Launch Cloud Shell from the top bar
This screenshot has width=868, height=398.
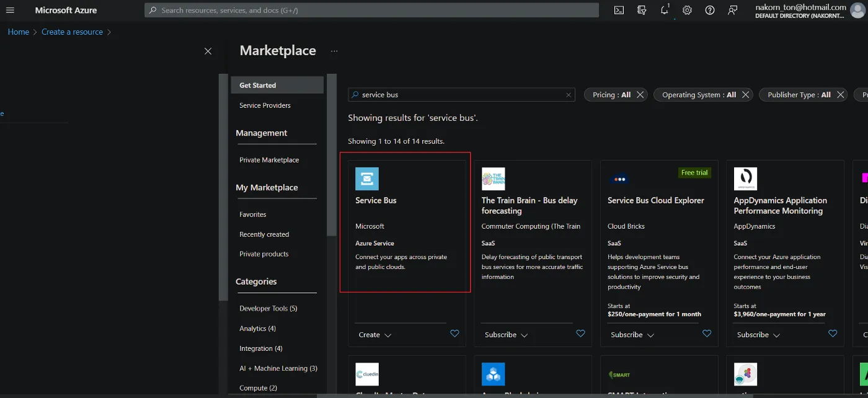point(619,10)
